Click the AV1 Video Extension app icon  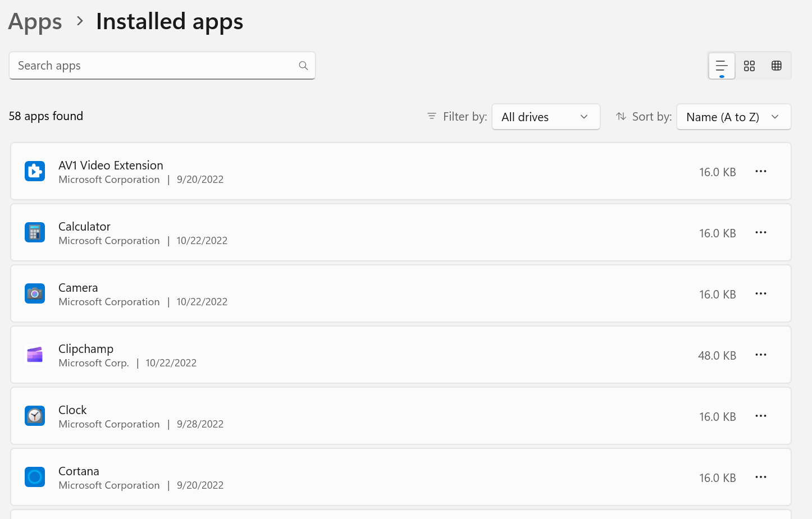pyautogui.click(x=35, y=171)
